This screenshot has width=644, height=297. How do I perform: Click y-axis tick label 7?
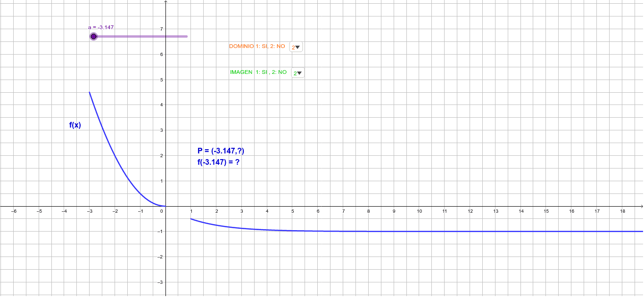click(x=161, y=29)
